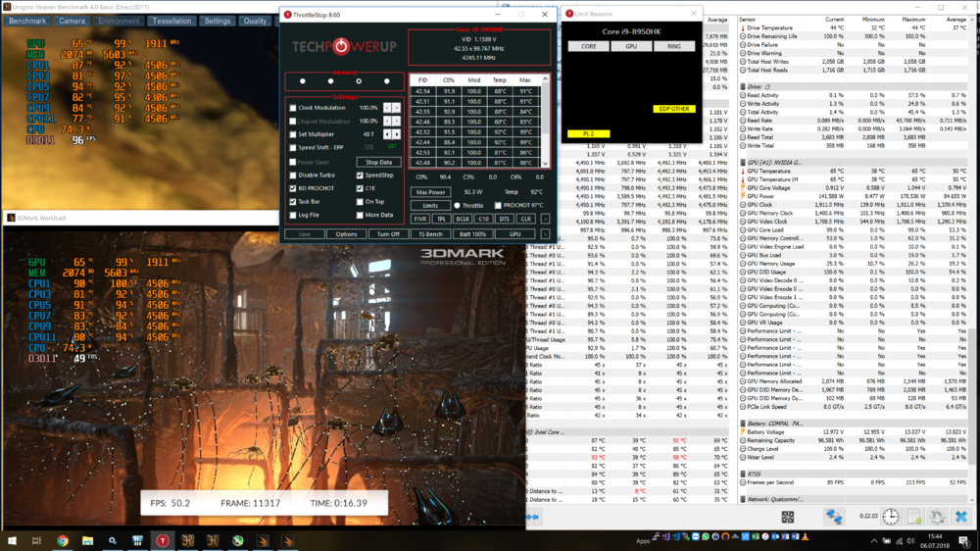The width and height of the screenshot is (980, 551).
Task: Click the EDP OTHER yellow indicator
Action: click(x=674, y=109)
